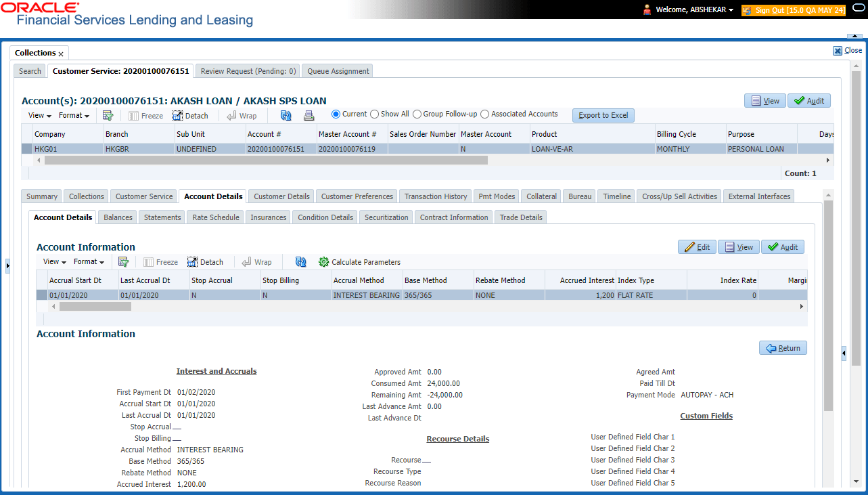Image resolution: width=868 pixels, height=495 pixels.
Task: Click right arrow of Account Information scrollbar
Action: [802, 307]
